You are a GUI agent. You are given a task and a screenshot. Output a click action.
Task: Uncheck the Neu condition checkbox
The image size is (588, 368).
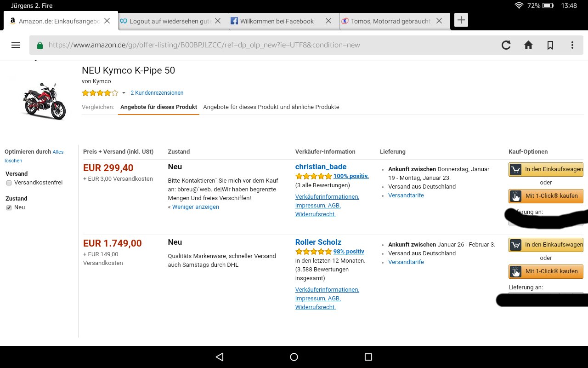[x=9, y=207]
